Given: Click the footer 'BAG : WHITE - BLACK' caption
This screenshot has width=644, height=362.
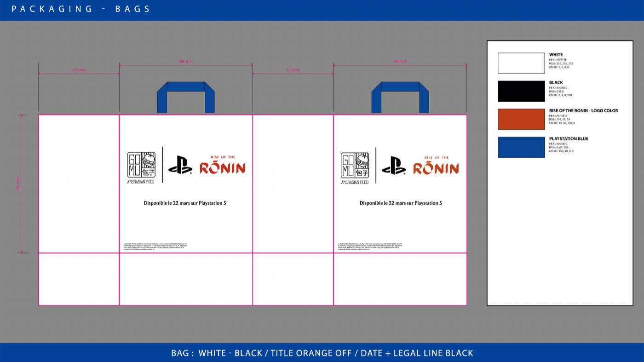Looking at the screenshot, I should tap(322, 353).
